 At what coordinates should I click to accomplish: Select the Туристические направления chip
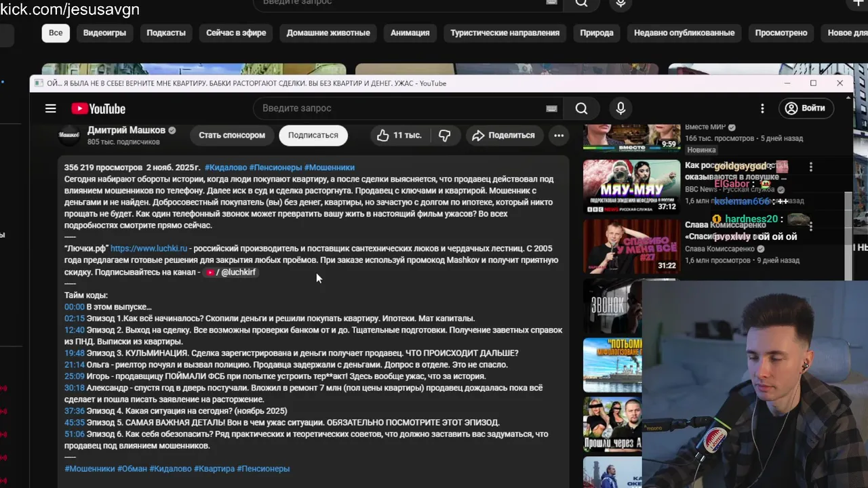click(505, 33)
